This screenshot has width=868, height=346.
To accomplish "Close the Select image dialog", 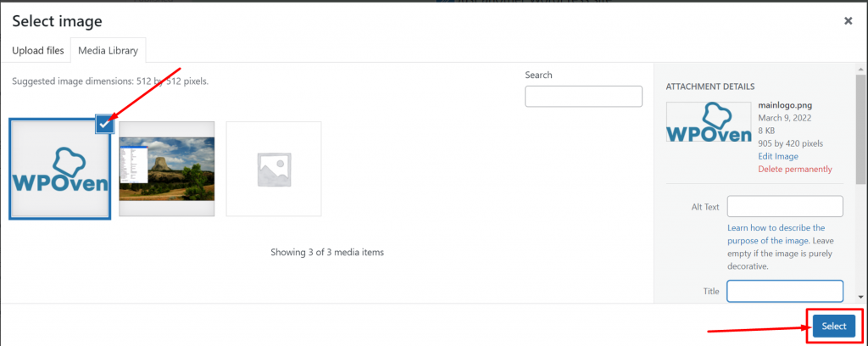I will (848, 21).
